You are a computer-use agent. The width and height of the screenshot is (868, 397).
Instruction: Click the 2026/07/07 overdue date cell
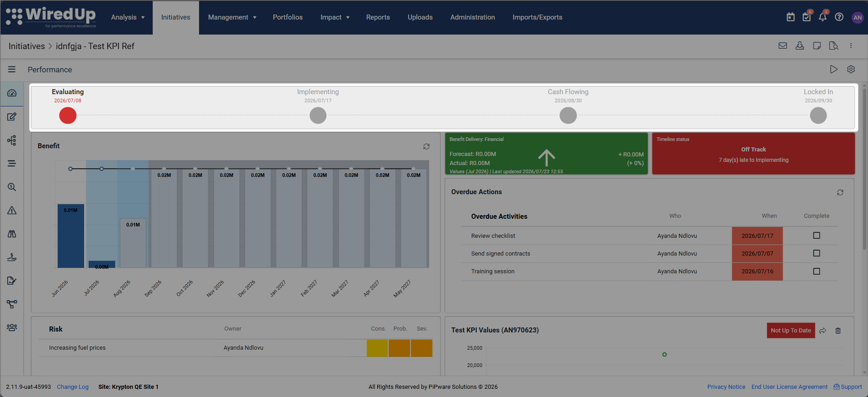click(x=757, y=254)
